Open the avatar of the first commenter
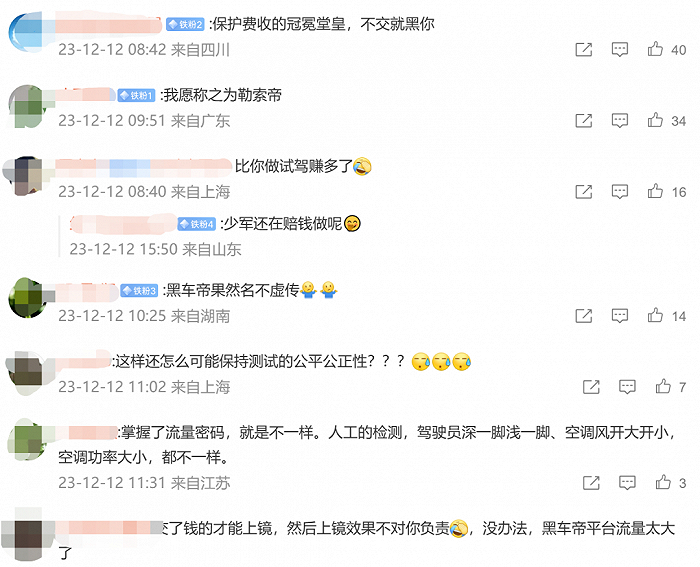This screenshot has width=700, height=567. [25, 32]
